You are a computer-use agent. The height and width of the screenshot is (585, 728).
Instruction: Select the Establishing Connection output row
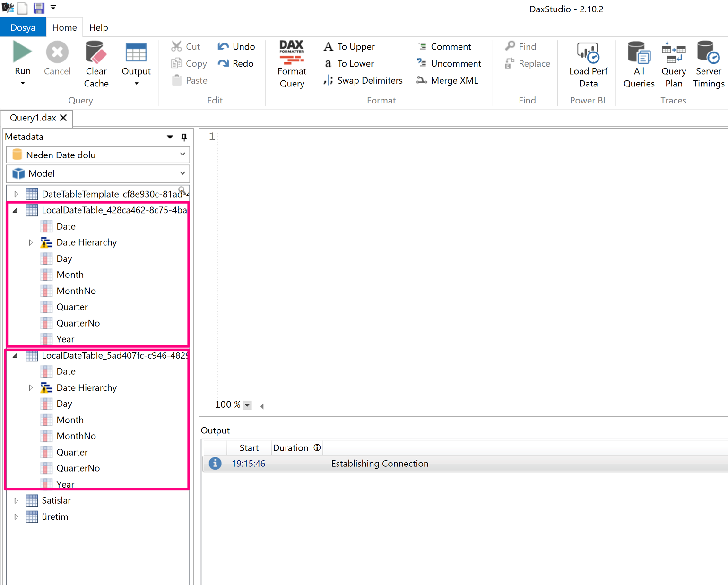point(465,464)
